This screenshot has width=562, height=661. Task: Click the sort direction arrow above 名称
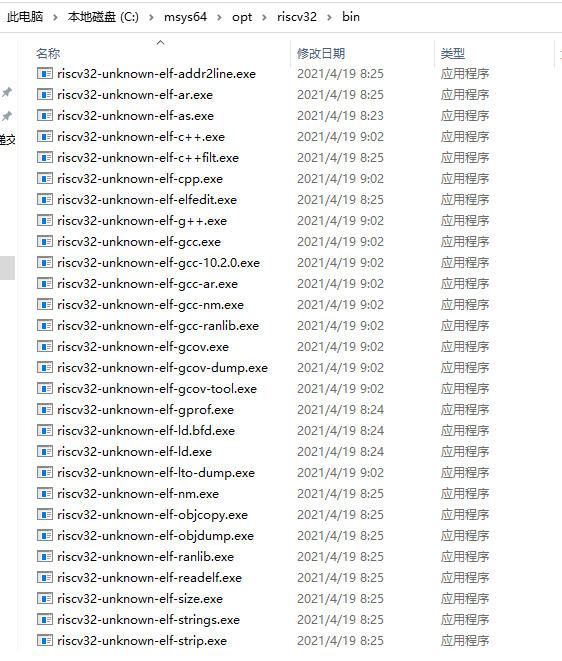pyautogui.click(x=160, y=43)
